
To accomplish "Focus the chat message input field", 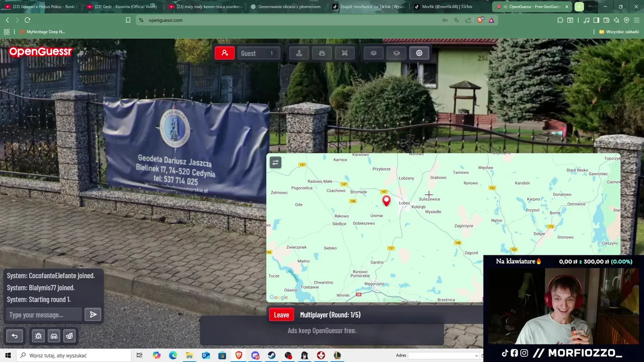I will tap(44, 315).
